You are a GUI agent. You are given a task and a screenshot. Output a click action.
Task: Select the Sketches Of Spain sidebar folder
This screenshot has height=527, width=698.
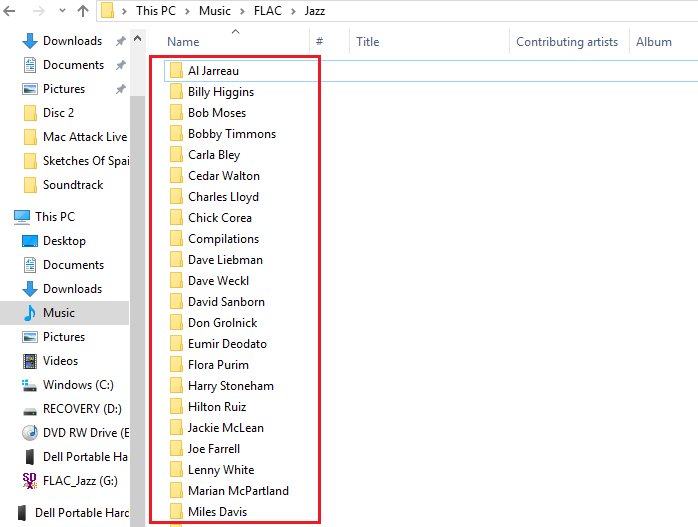point(83,161)
